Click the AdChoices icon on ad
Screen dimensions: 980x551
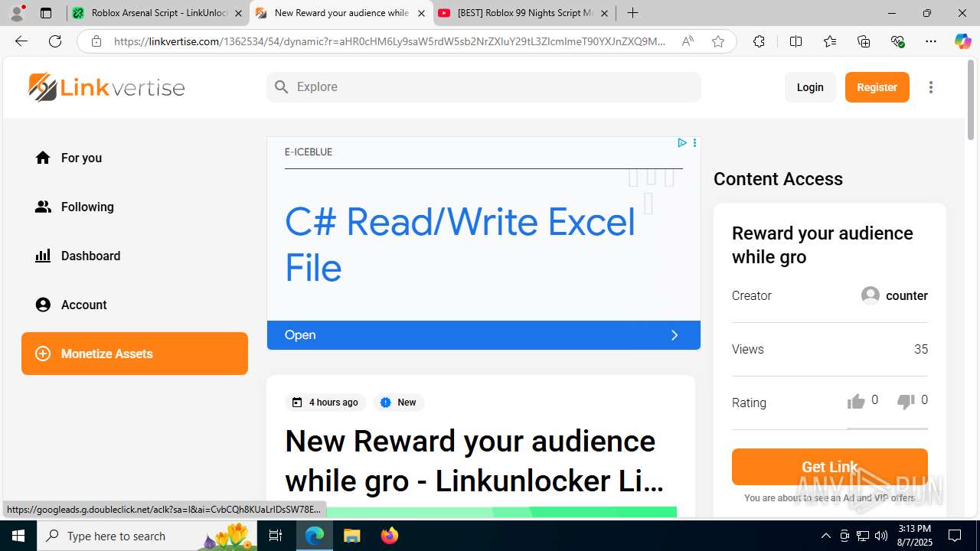[x=681, y=143]
